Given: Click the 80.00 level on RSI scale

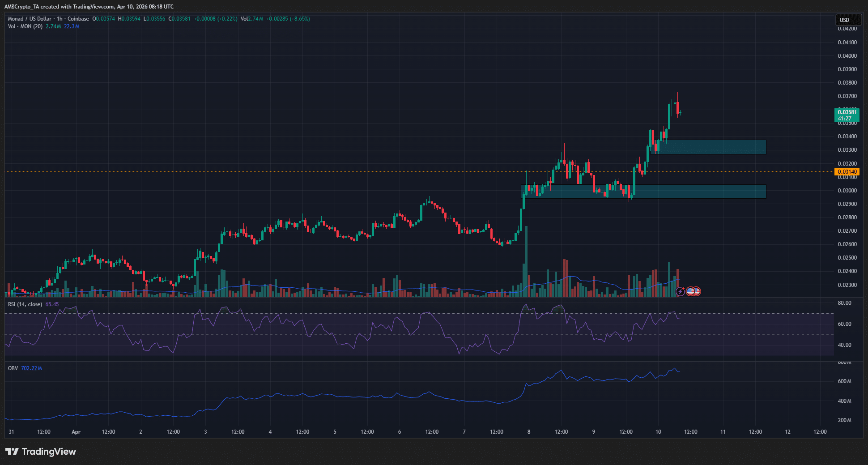Looking at the screenshot, I should coord(844,303).
